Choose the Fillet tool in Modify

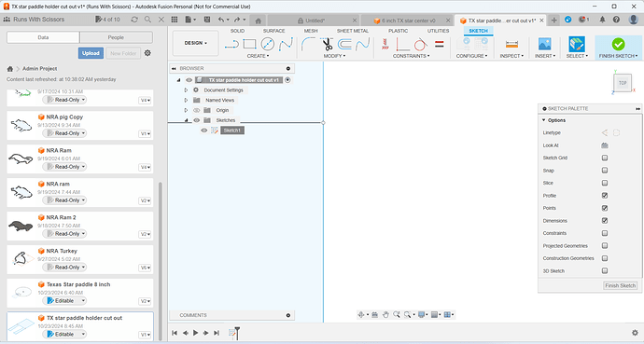(x=308, y=44)
